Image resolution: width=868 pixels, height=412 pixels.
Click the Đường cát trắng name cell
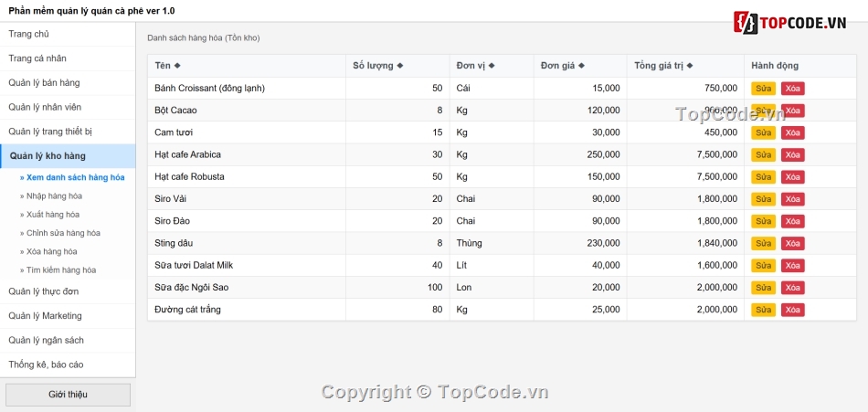tap(247, 310)
